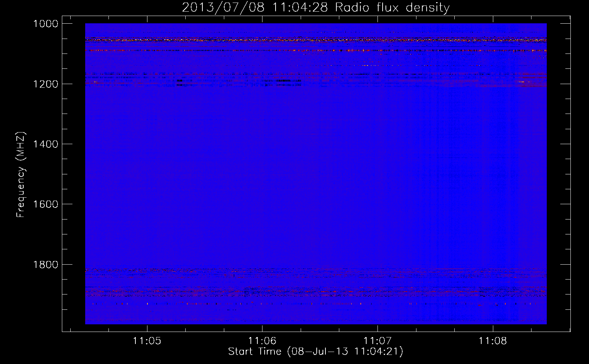Select the 1000 frequency tick label
Viewport: 589px width, 364px height.
pyautogui.click(x=46, y=24)
